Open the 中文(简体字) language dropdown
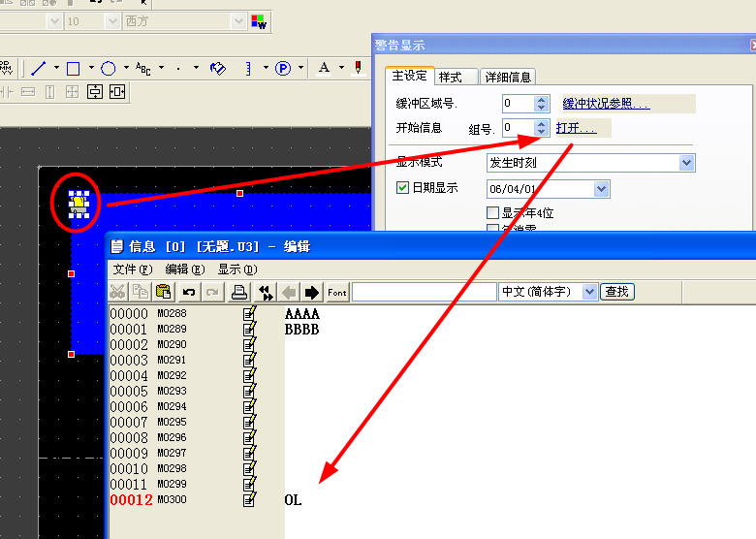 [590, 292]
